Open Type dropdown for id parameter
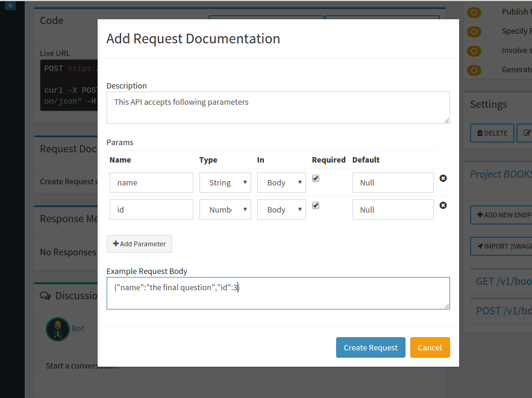This screenshot has height=398, width=532. 225,210
